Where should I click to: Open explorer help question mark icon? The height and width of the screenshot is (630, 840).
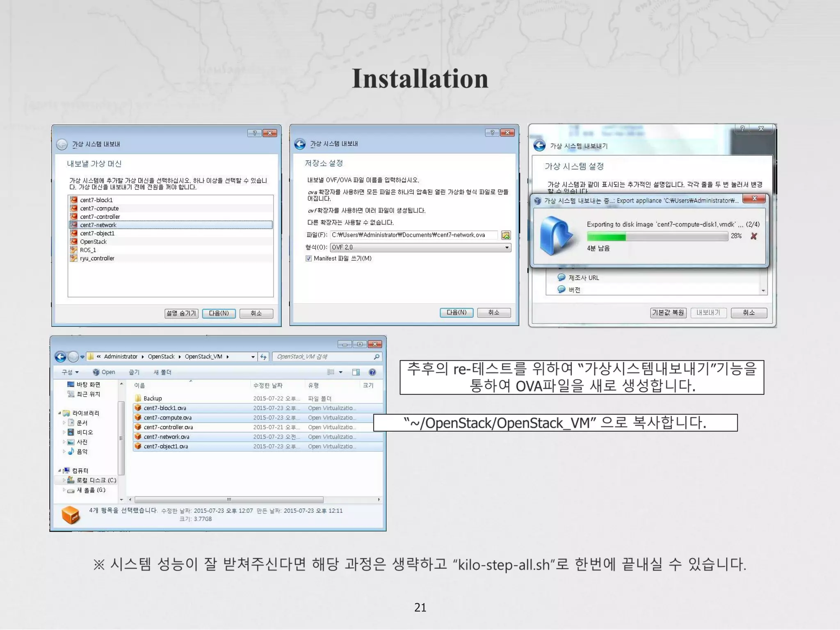click(372, 372)
